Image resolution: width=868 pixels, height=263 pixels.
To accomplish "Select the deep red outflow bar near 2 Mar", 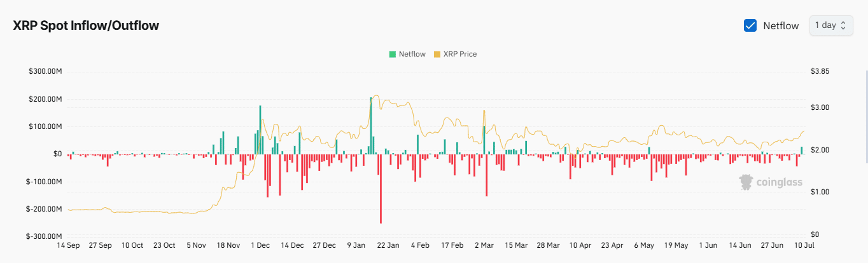I will pyautogui.click(x=487, y=175).
